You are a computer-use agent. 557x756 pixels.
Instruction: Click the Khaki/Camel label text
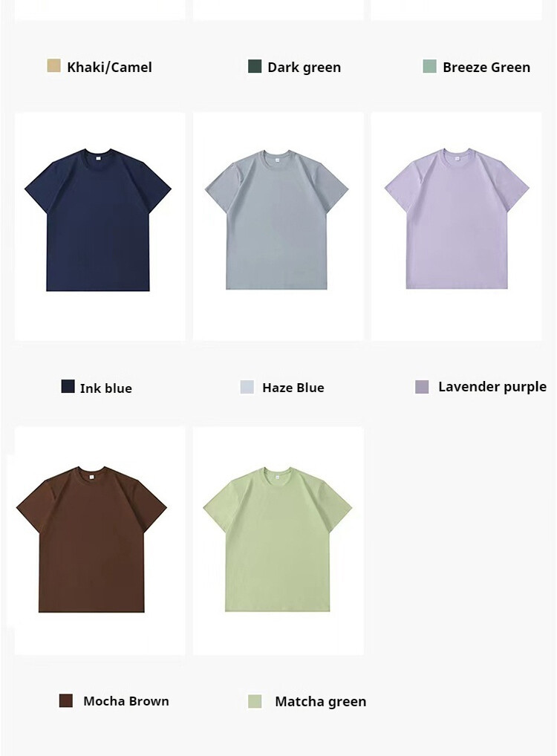tap(109, 67)
